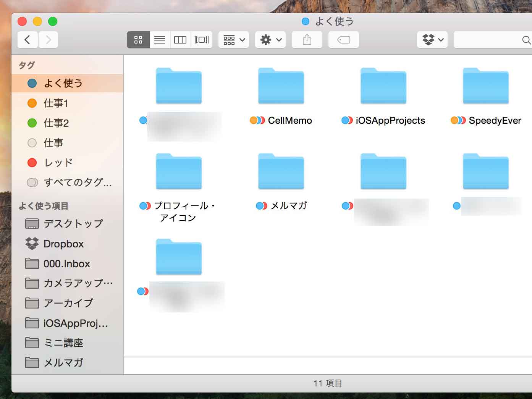
Task: Open ミニ講座 folder in sidebar
Action: [x=68, y=343]
